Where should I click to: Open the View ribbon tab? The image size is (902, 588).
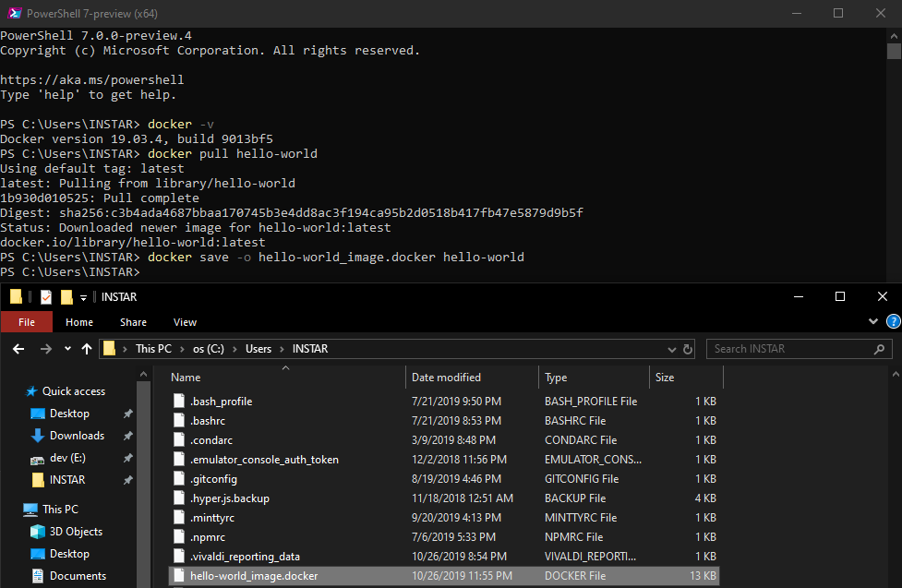coord(185,322)
